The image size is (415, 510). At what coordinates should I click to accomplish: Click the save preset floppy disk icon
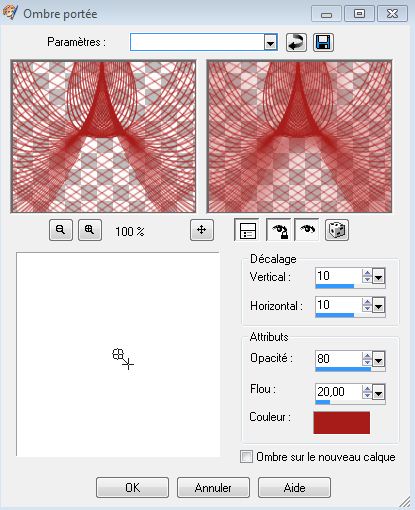[x=323, y=42]
